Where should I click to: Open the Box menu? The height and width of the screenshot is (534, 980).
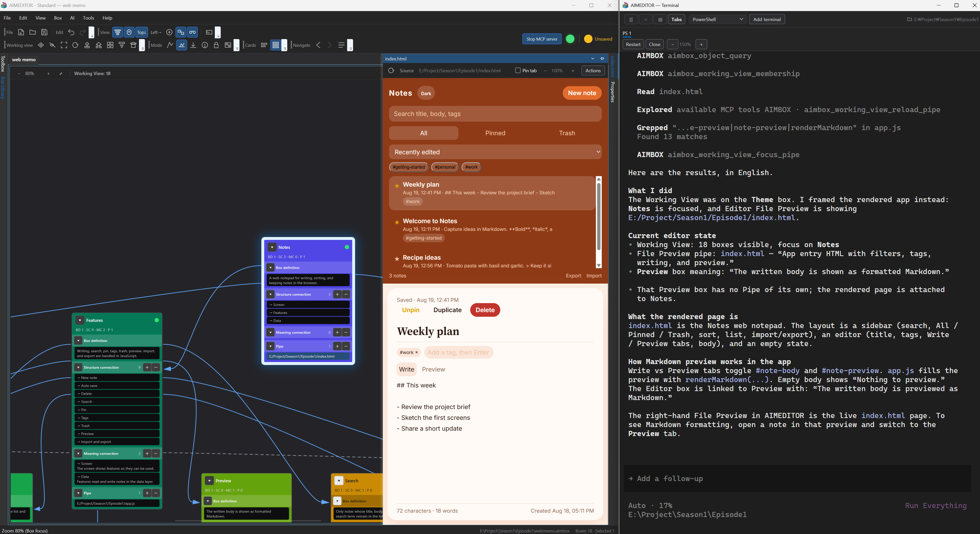(58, 18)
